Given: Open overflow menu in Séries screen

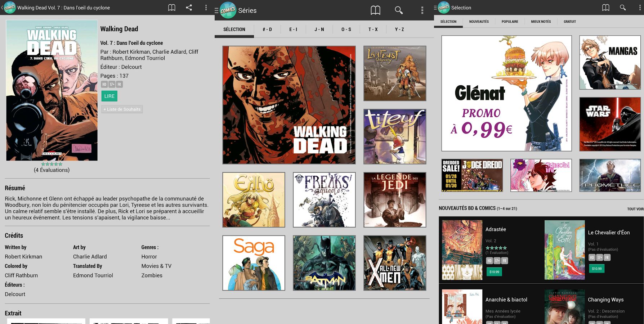Looking at the screenshot, I should [x=422, y=10].
